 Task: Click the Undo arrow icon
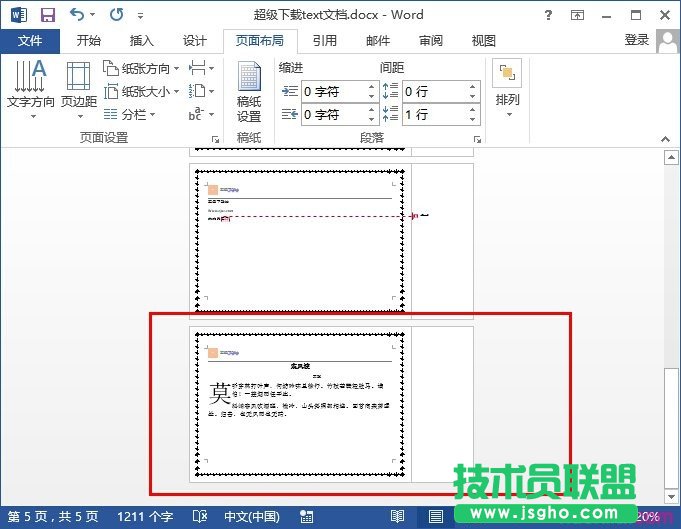[x=78, y=16]
